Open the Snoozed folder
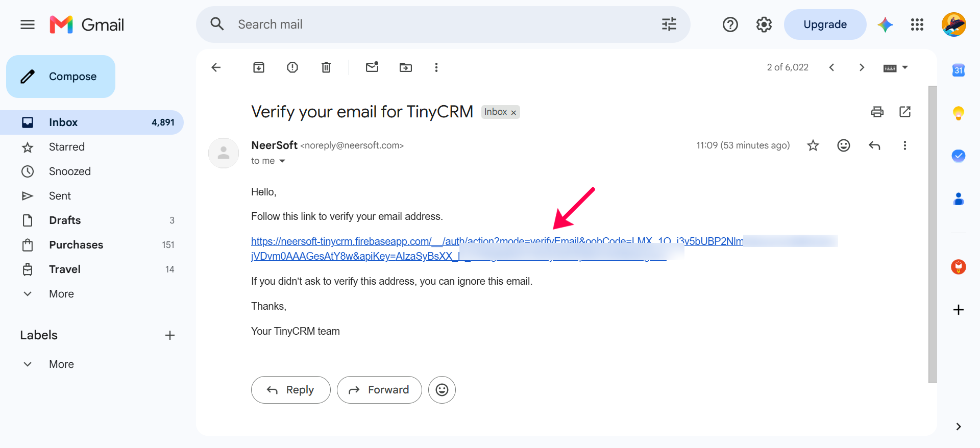 click(x=92, y=171)
